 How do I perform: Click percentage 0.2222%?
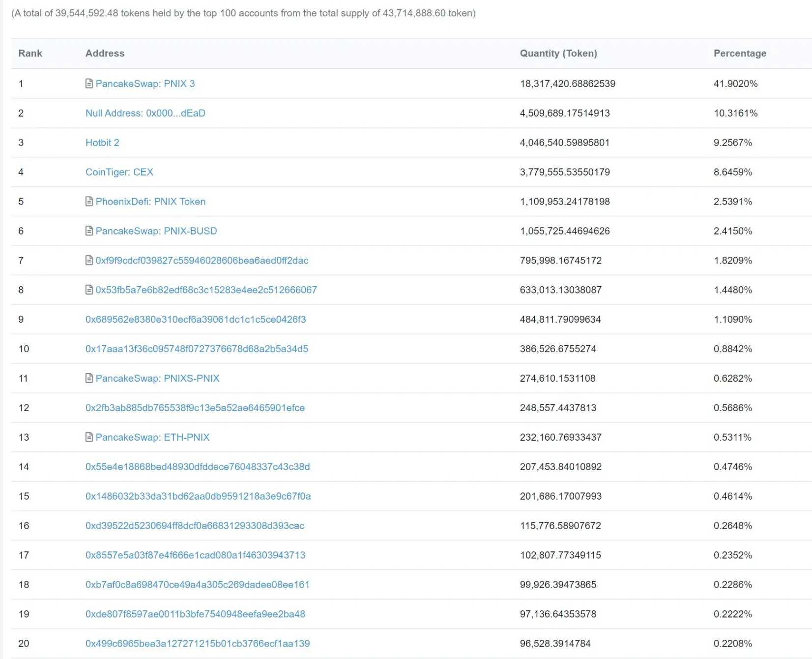click(733, 615)
